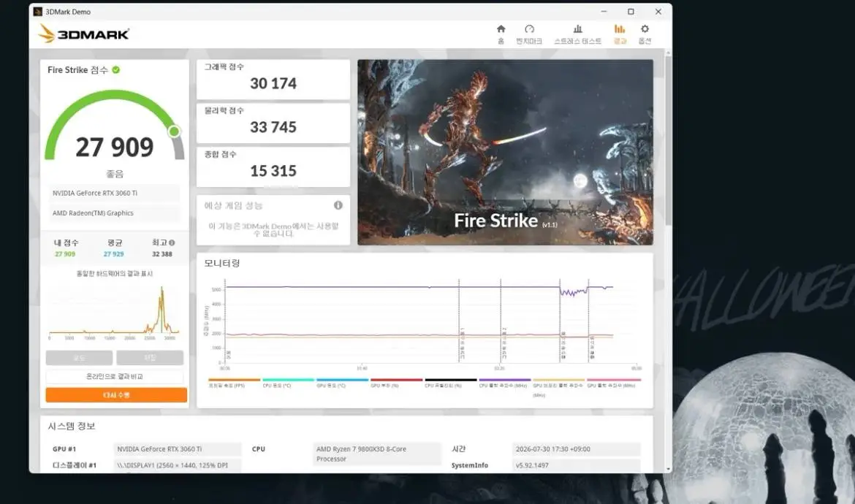855x504 pixels.
Task: Click 온라인으로 결과 비교 compare online button
Action: pos(115,376)
